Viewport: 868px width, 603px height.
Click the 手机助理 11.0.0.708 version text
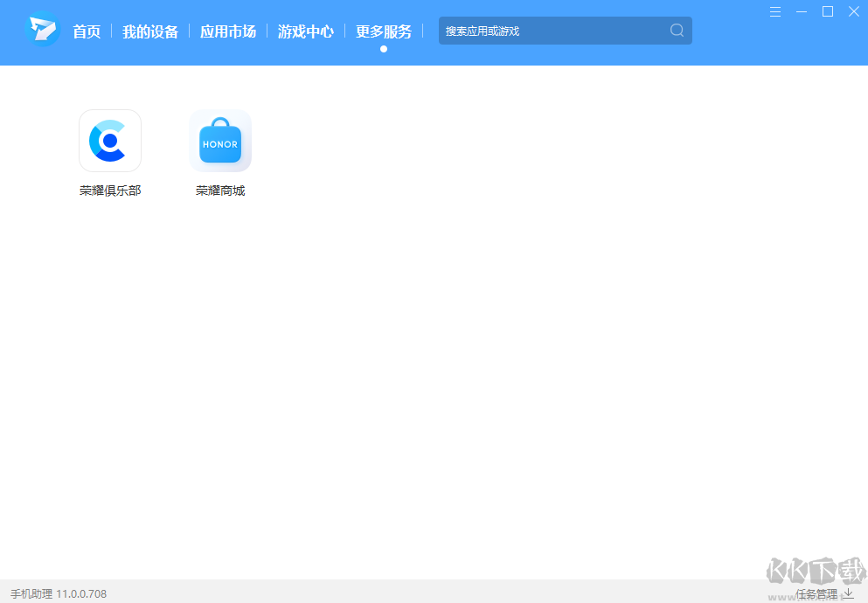coord(59,593)
